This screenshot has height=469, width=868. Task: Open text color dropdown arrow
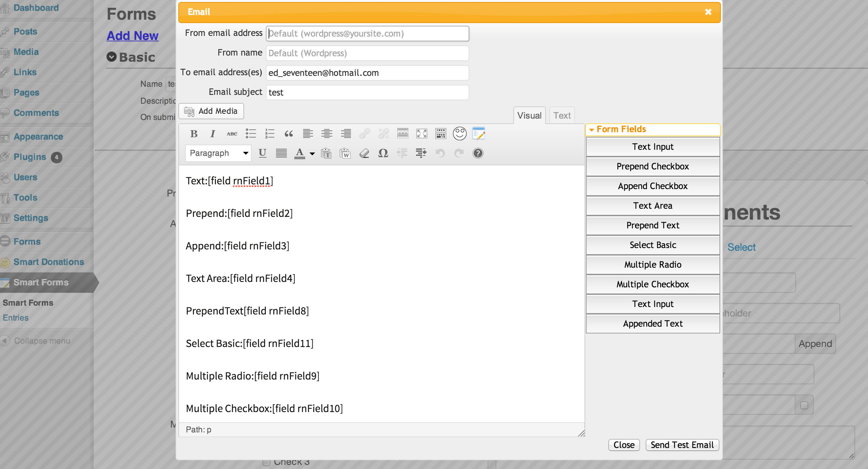click(x=312, y=154)
